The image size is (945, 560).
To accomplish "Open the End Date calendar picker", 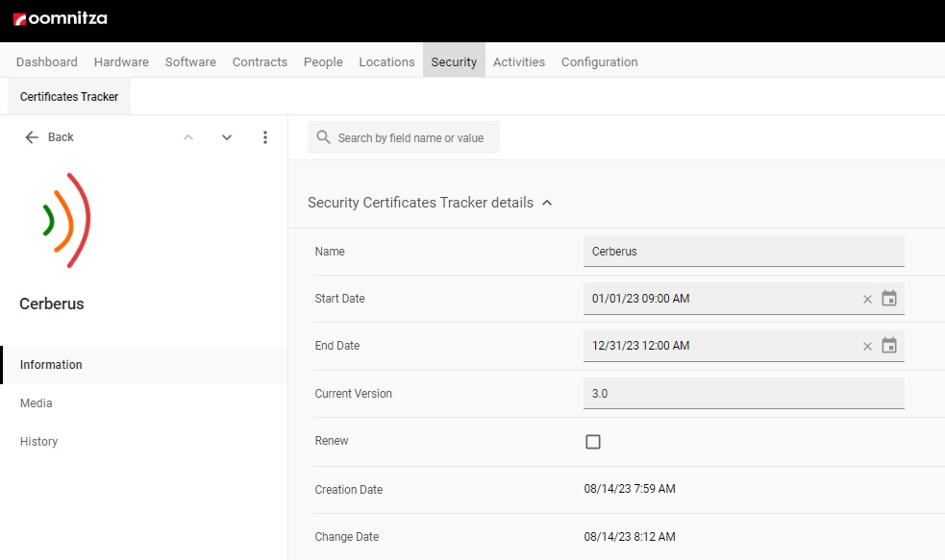I will point(889,346).
